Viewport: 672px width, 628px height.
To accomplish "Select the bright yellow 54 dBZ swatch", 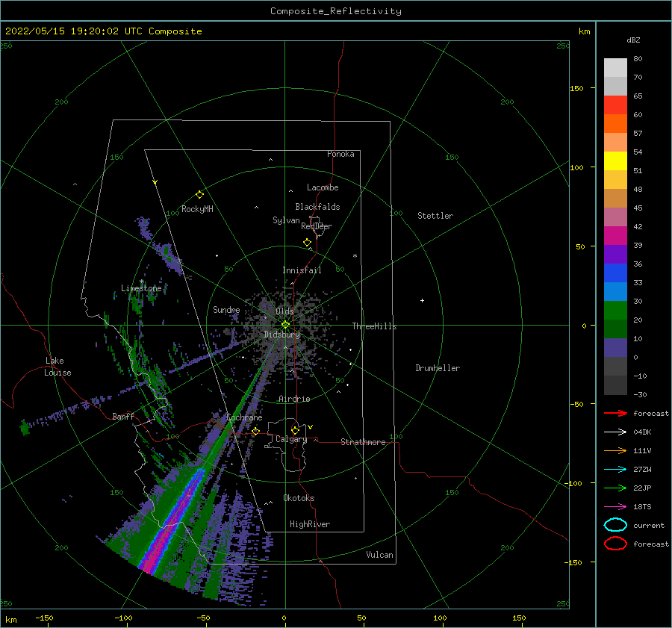I will 615,161.
